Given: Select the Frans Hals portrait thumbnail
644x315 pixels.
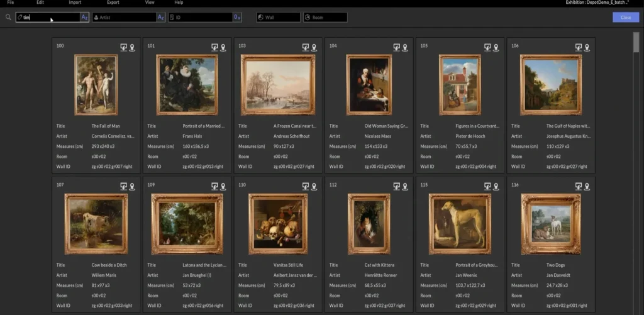Looking at the screenshot, I should 187,85.
